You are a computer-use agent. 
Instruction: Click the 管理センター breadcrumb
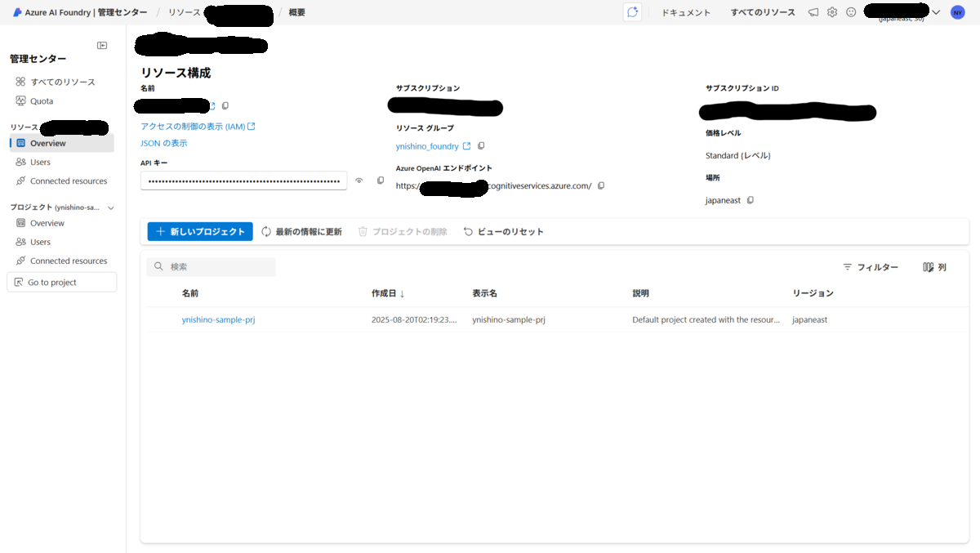122,12
